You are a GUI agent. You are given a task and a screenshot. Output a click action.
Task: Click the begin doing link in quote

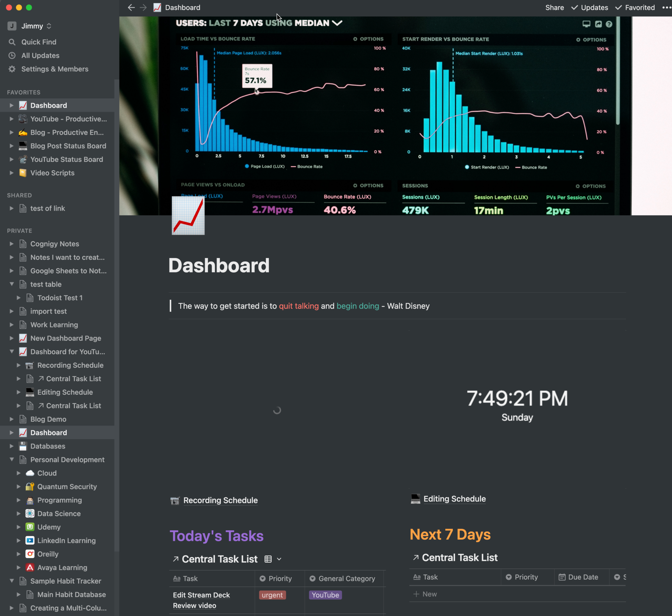tap(358, 306)
